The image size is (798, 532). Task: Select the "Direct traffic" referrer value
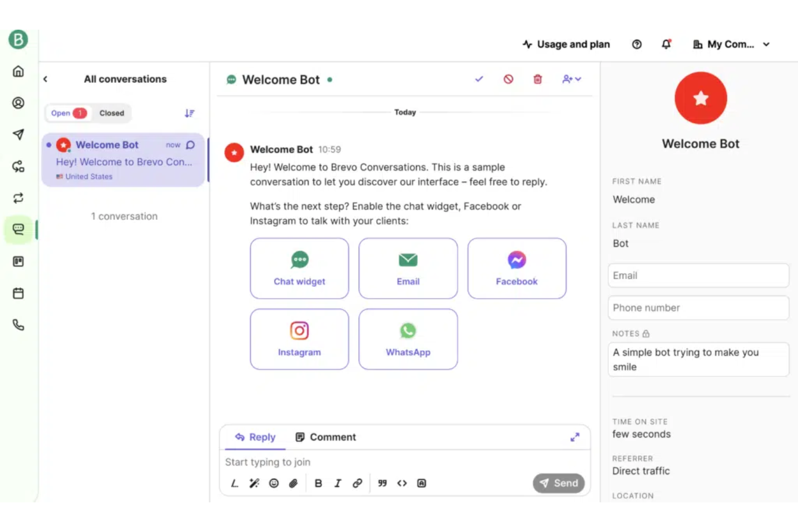641,471
